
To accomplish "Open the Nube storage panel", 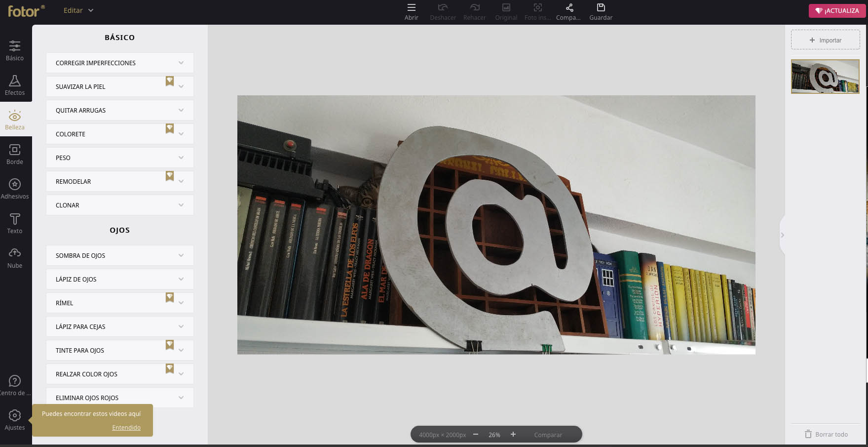I will click(15, 258).
